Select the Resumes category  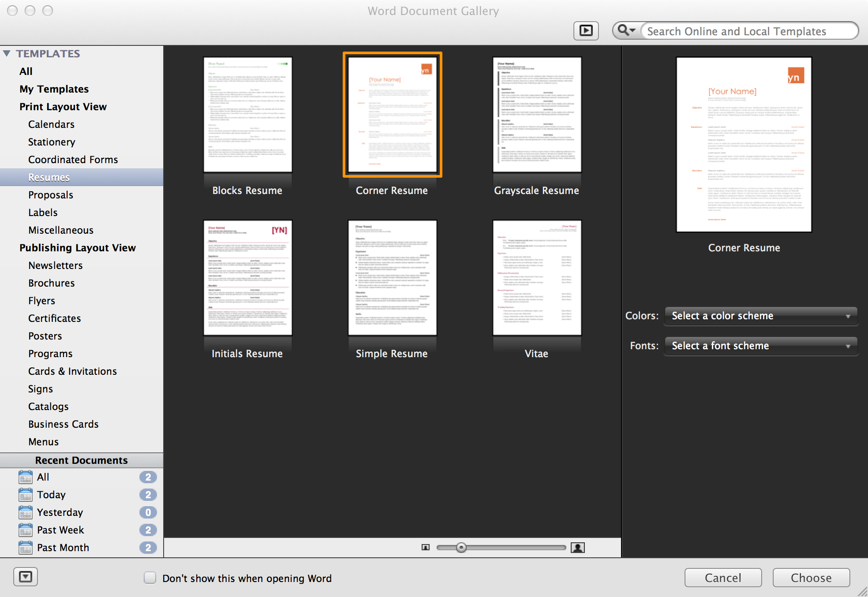[82, 177]
